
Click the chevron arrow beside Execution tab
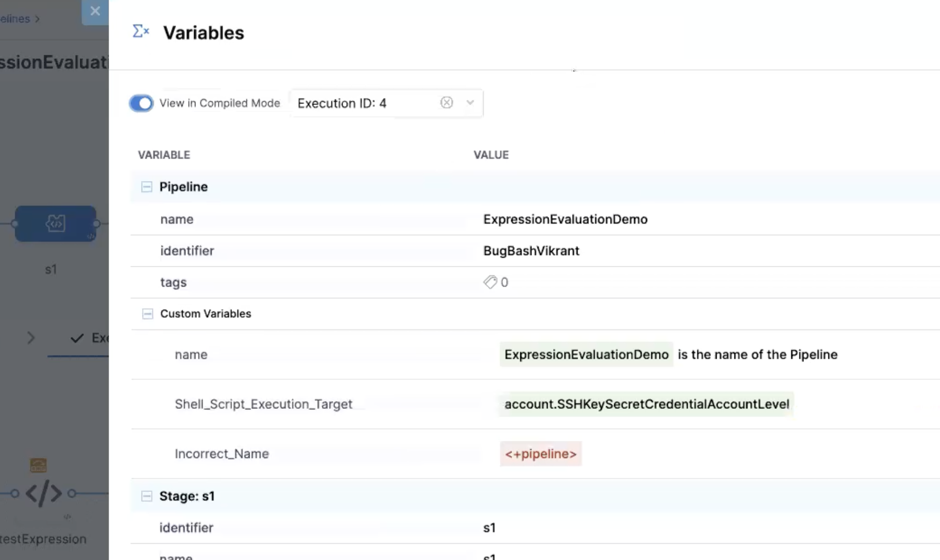(x=31, y=338)
